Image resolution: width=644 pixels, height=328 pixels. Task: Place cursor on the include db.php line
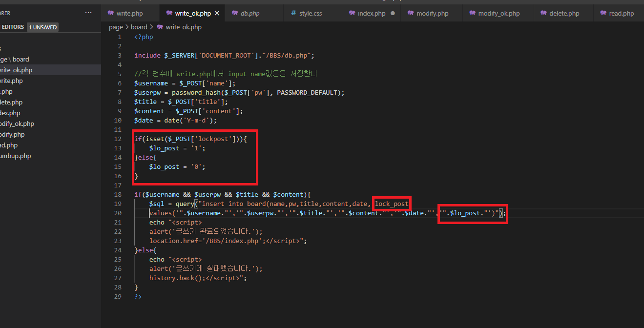[224, 55]
